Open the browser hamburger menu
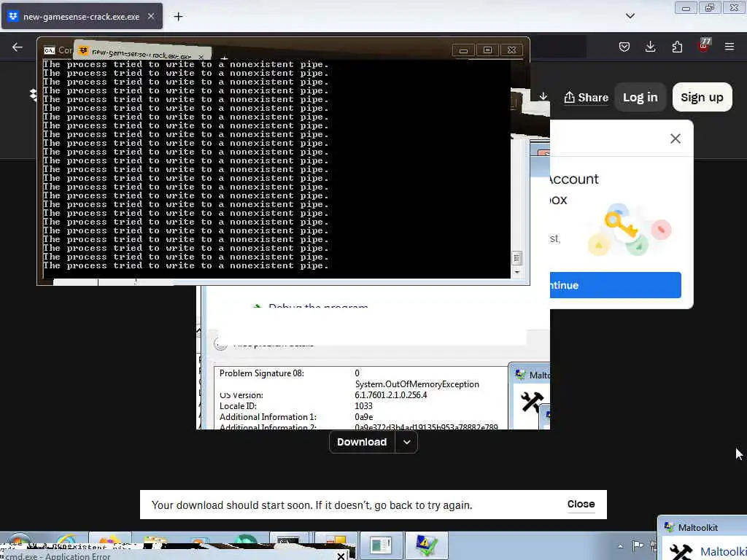The height and width of the screenshot is (560, 747). (x=729, y=47)
